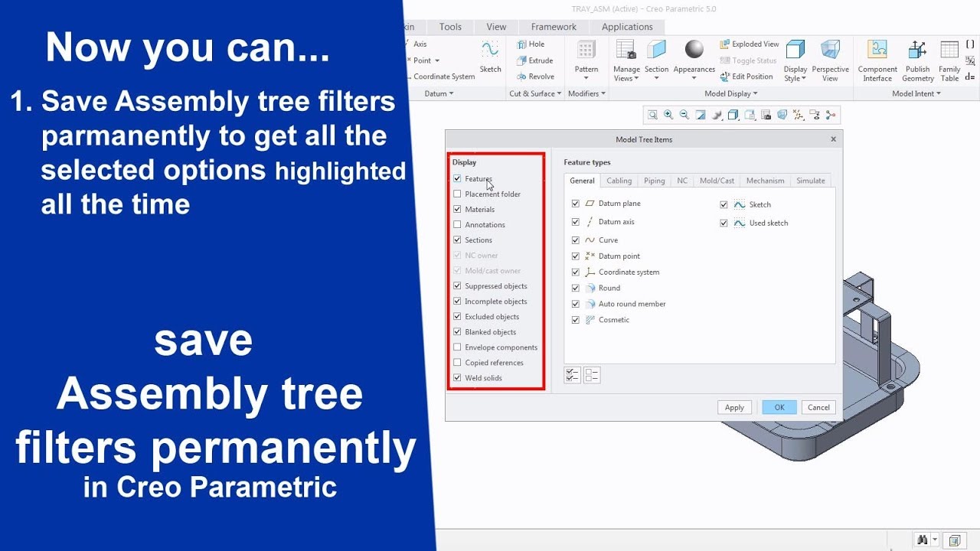Switch to the Cabling tab
980x551 pixels.
pyautogui.click(x=619, y=181)
